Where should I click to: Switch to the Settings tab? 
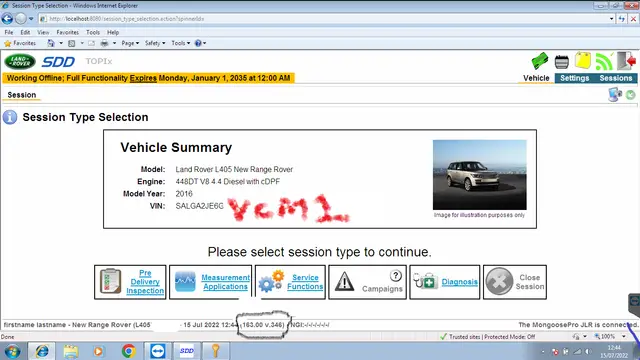(574, 78)
